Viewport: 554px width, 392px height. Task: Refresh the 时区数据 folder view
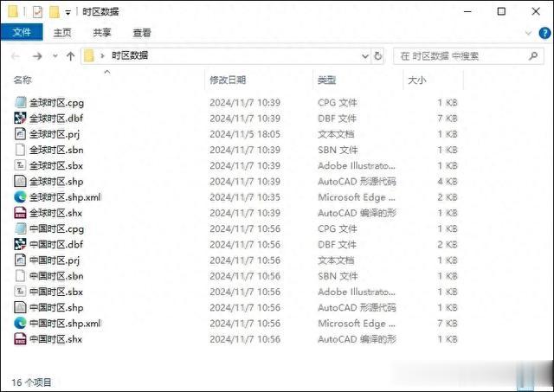tap(377, 55)
